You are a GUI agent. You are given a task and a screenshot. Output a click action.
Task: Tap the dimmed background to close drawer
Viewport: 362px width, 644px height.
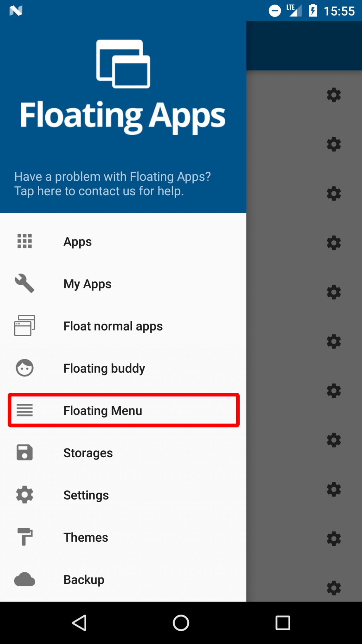(x=304, y=318)
